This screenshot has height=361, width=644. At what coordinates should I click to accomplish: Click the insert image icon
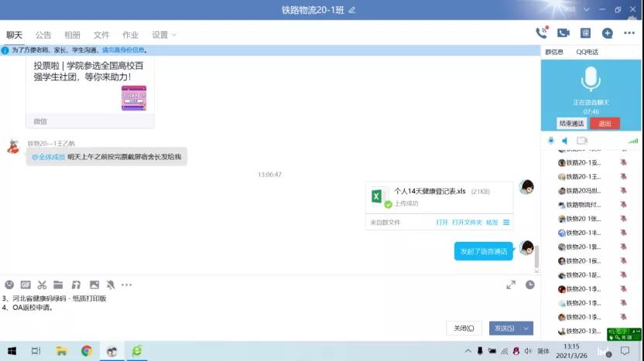[94, 284]
